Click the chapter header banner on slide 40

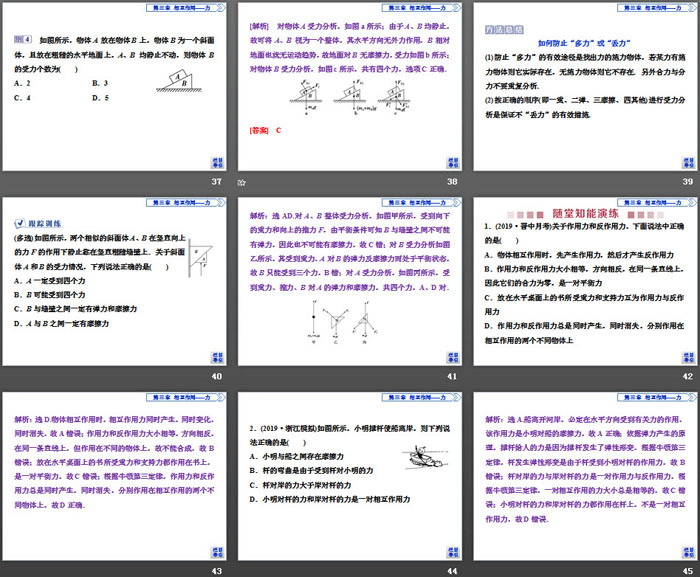pyautogui.click(x=186, y=202)
